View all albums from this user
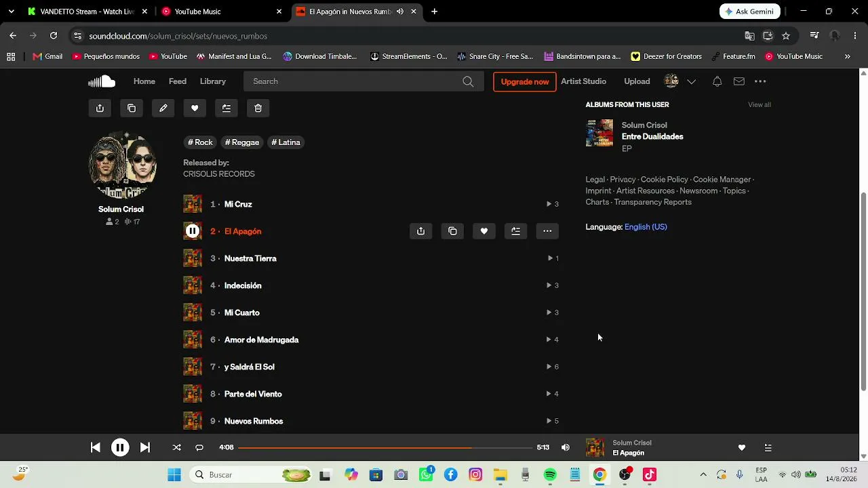This screenshot has width=868, height=488. tap(759, 105)
